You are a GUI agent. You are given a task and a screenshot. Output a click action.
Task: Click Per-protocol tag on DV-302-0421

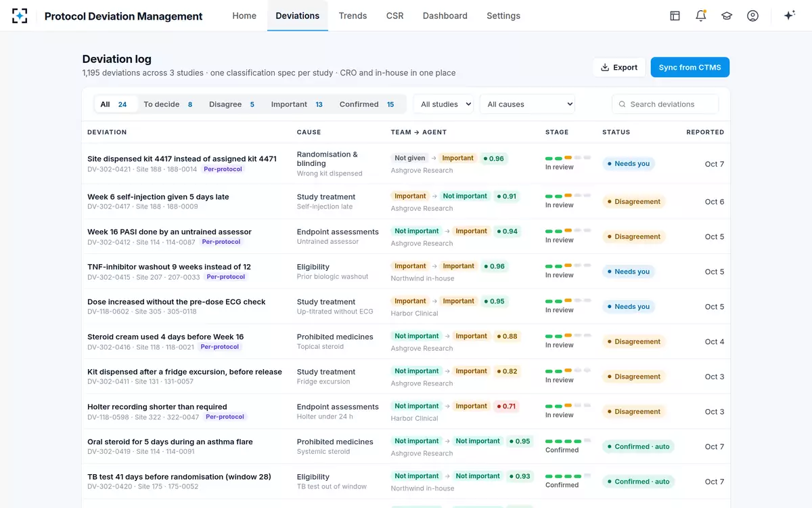[x=223, y=169]
